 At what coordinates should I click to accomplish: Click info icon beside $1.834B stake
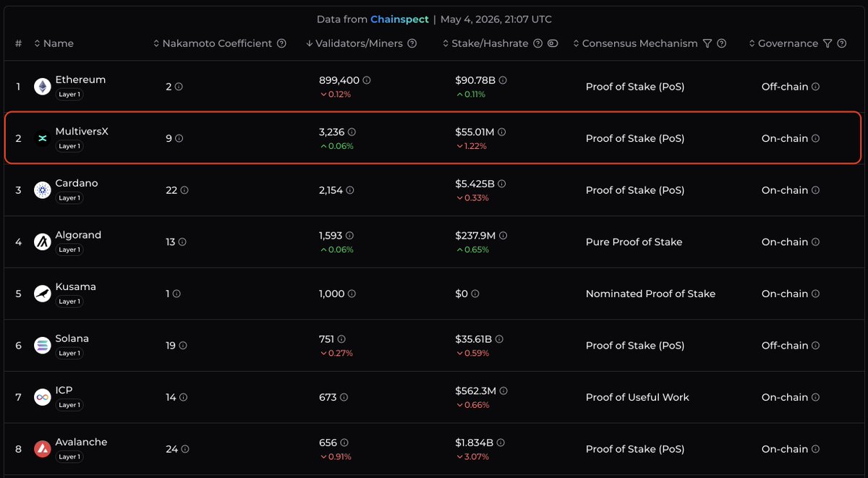pyautogui.click(x=501, y=443)
